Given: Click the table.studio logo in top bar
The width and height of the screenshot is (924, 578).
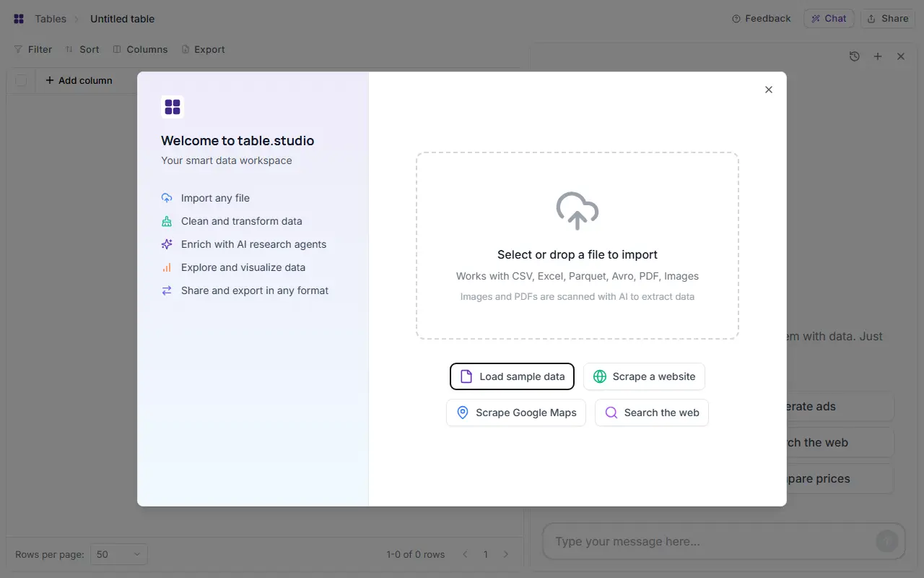Looking at the screenshot, I should 19,19.
